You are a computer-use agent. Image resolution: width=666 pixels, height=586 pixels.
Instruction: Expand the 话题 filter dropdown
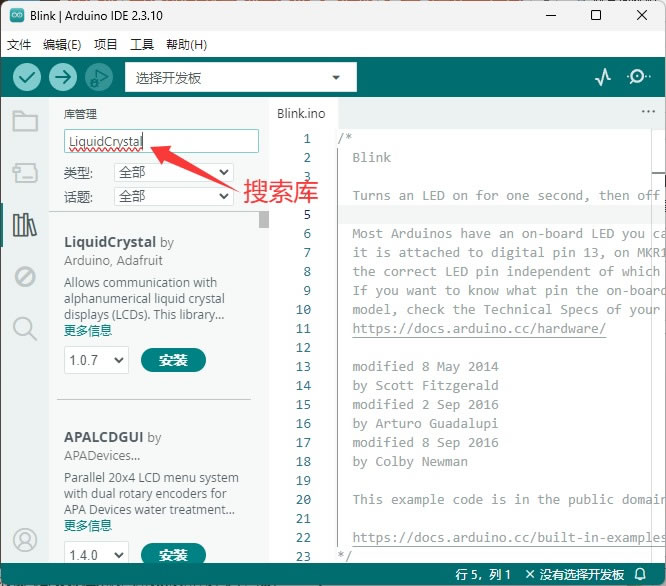coord(174,197)
